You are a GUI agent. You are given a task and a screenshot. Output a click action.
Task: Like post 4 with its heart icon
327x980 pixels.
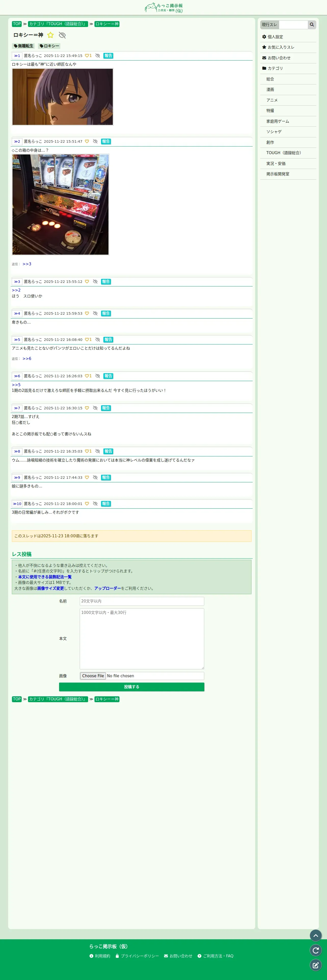(87, 313)
